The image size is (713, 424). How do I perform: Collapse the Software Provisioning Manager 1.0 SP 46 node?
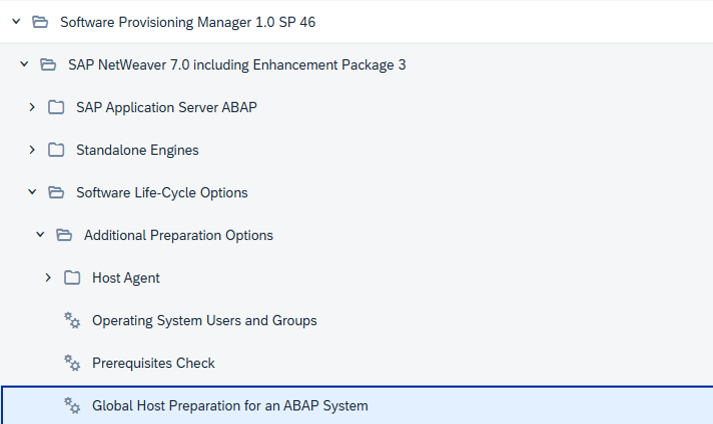[16, 21]
